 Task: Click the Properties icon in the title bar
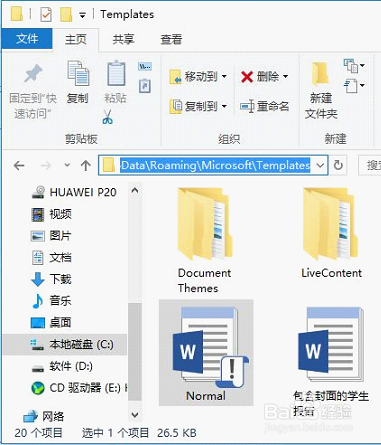pos(46,14)
